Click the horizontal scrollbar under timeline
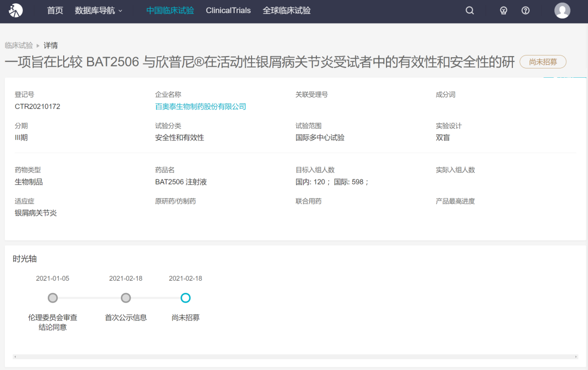This screenshot has width=588, height=370. pyautogui.click(x=295, y=357)
